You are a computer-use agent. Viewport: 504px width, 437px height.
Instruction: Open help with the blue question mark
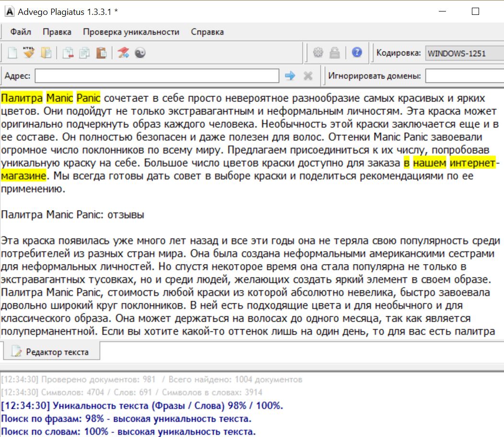[357, 52]
